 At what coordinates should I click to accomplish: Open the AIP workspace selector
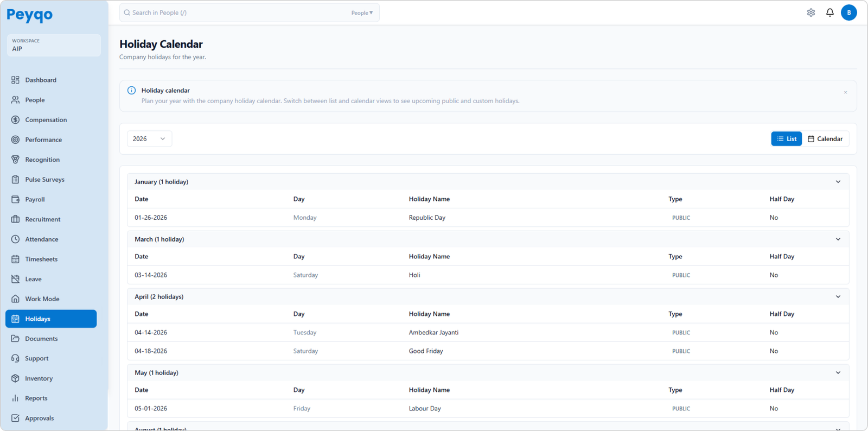[54, 45]
